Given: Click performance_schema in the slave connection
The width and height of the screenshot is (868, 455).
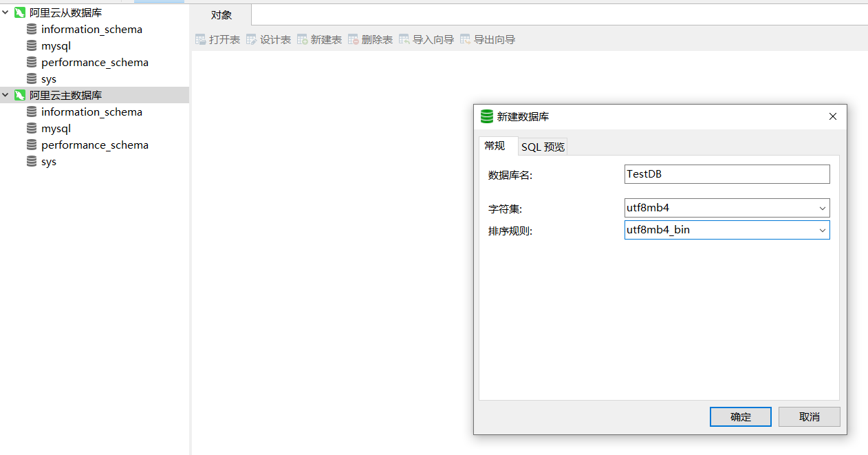Looking at the screenshot, I should click(x=94, y=62).
